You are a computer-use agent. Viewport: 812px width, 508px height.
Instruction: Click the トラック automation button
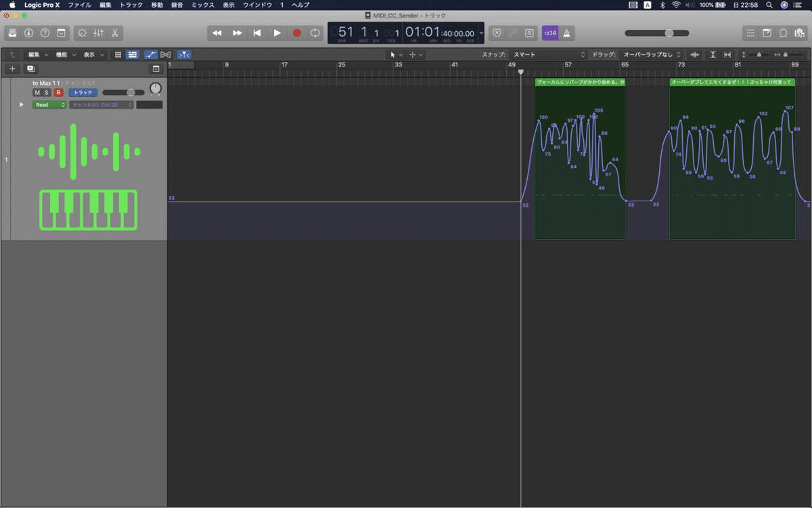click(x=83, y=92)
